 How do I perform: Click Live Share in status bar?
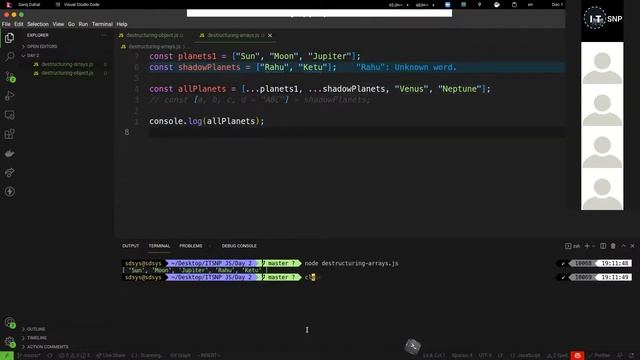pyautogui.click(x=111, y=356)
